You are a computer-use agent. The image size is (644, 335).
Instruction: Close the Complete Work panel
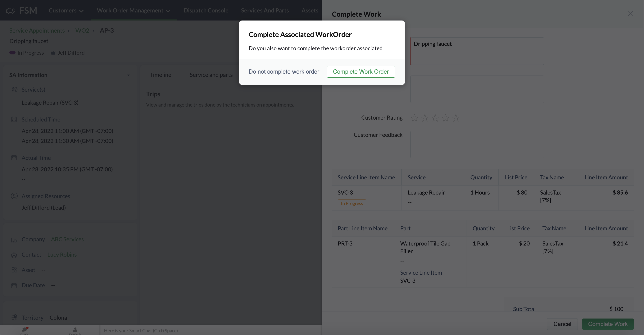[x=630, y=14]
